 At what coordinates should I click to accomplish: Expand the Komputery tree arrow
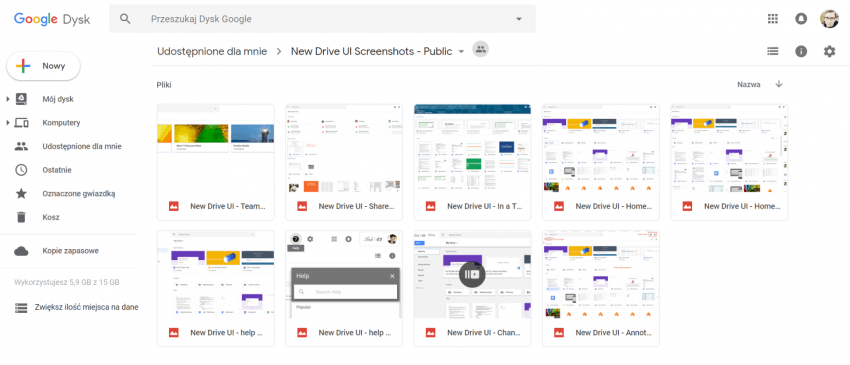(x=8, y=123)
